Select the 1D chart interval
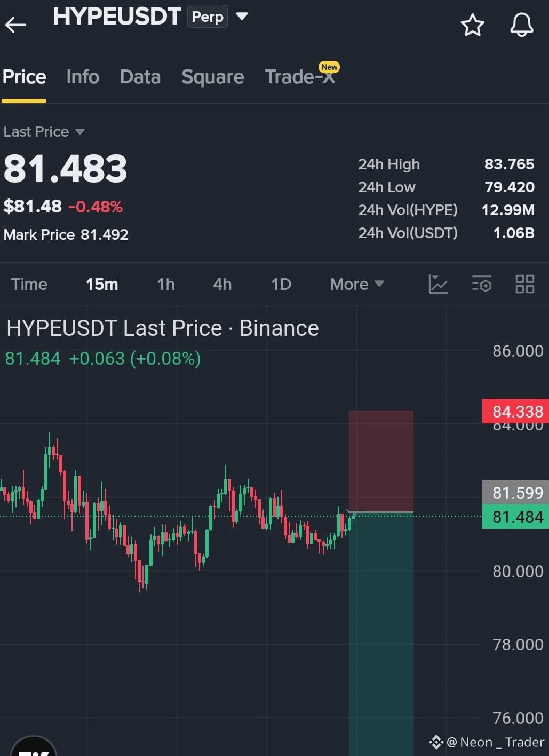549x756 pixels. (x=281, y=284)
